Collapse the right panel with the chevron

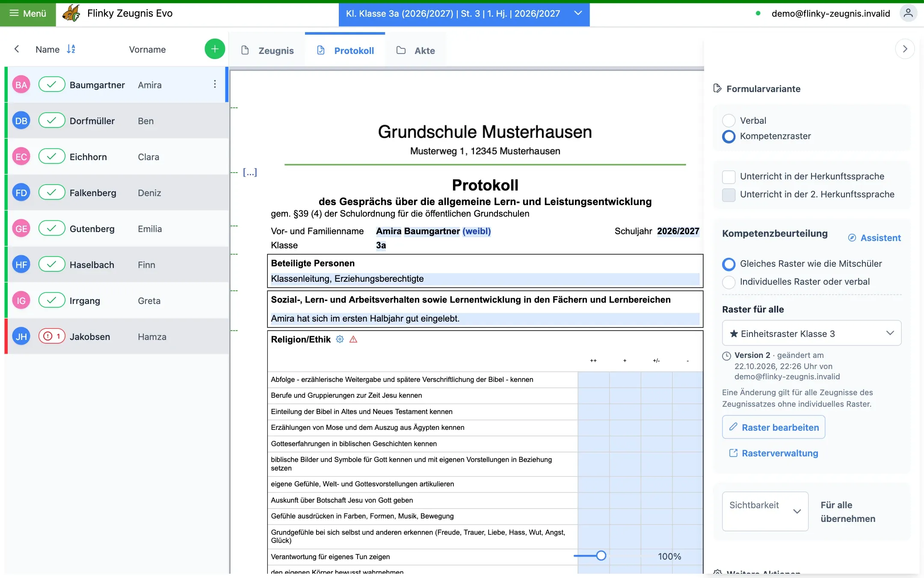coord(905,49)
